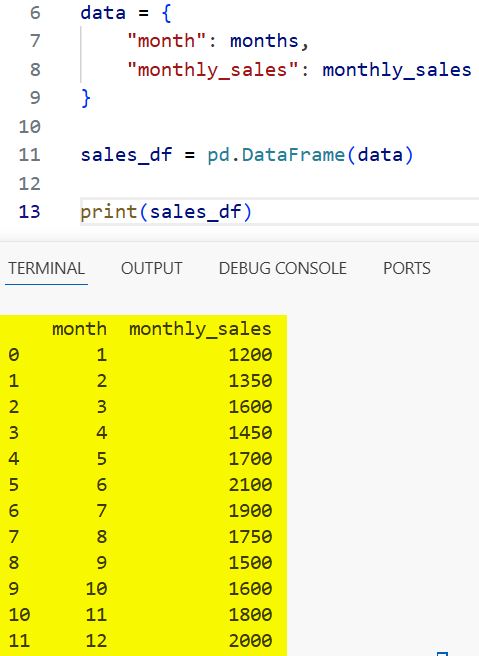Click the 2000 value in last row
Screen dimensions: 479x656
tap(250, 641)
